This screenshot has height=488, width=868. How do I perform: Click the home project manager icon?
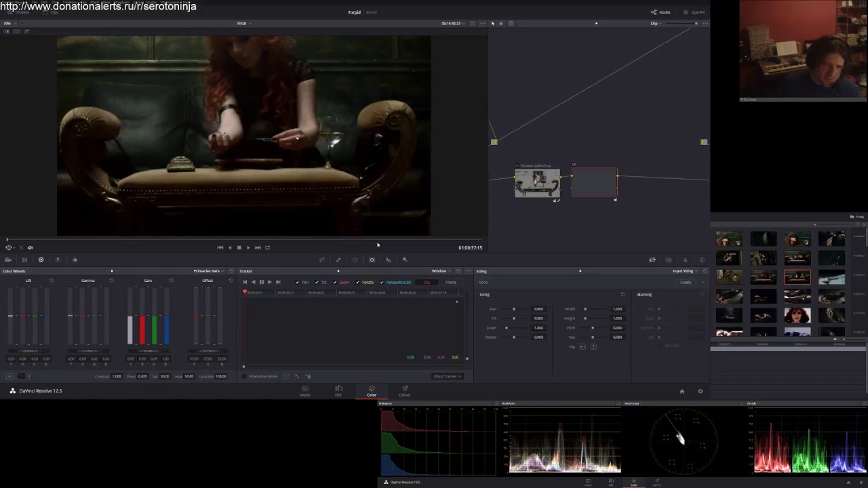pyautogui.click(x=682, y=391)
